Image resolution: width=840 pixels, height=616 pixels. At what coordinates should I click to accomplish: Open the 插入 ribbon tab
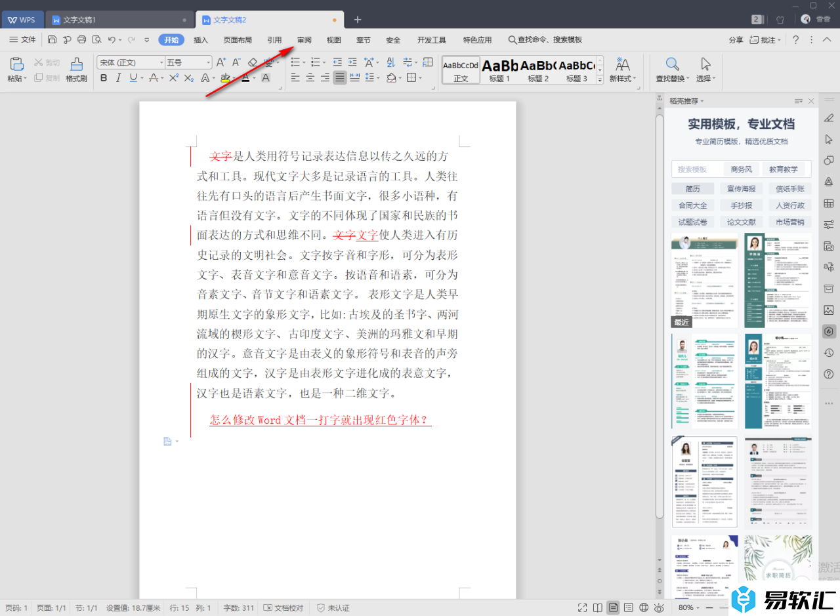[x=201, y=40]
